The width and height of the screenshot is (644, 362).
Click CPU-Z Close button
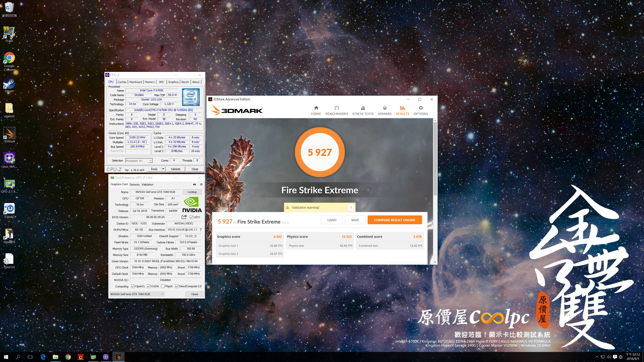coord(195,169)
